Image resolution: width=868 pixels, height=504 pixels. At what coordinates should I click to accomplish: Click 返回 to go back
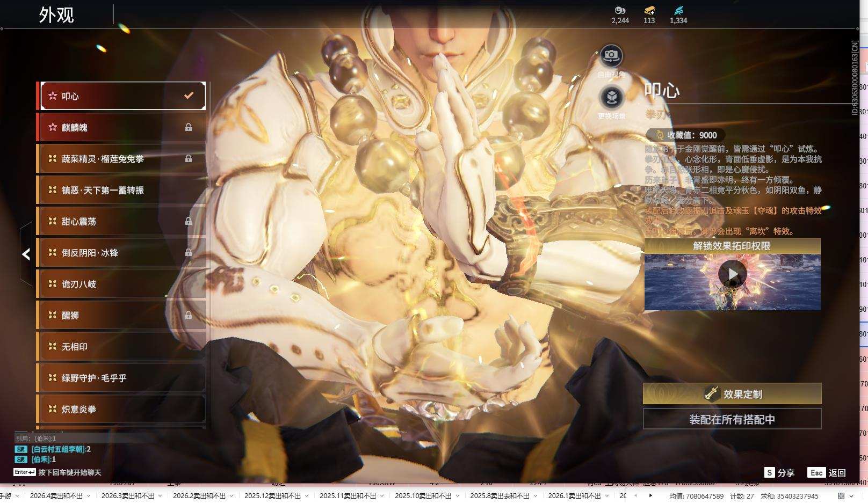pos(837,473)
